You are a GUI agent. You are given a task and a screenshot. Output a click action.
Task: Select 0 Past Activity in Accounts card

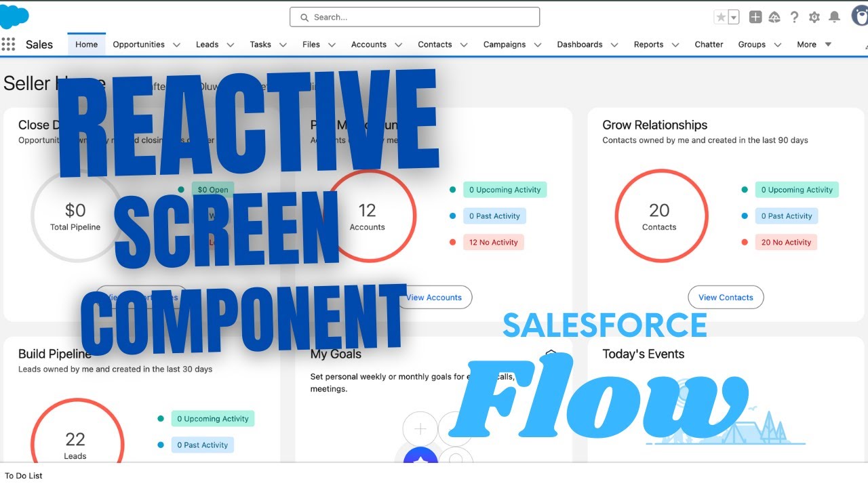494,216
